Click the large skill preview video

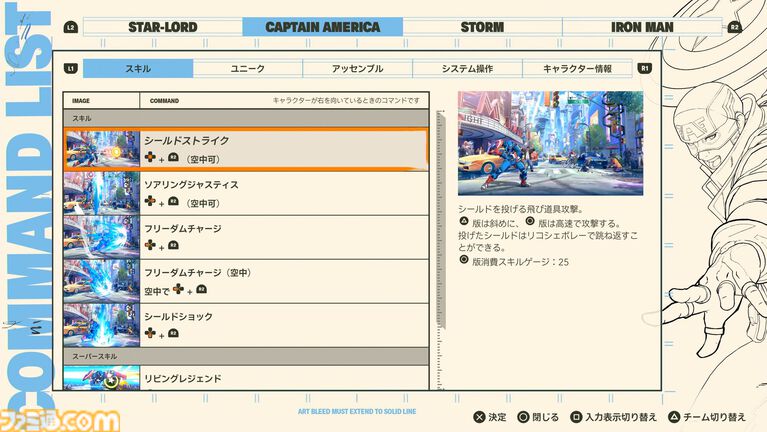(x=550, y=143)
